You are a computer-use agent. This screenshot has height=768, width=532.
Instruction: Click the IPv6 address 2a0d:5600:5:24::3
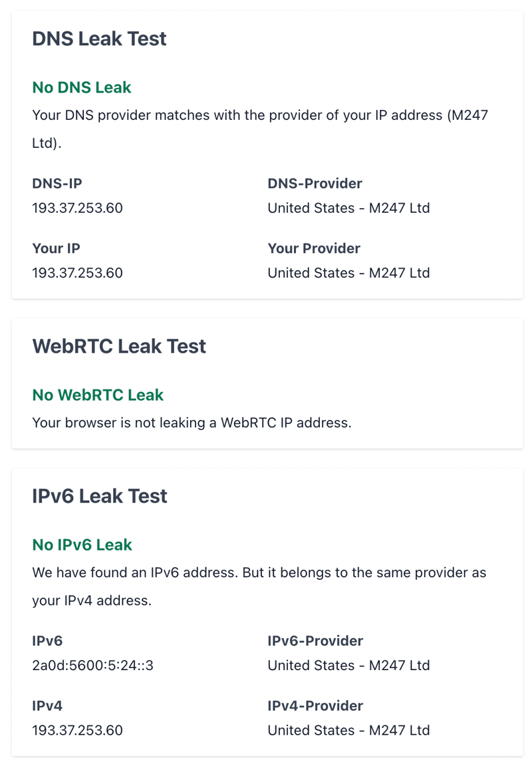93,665
